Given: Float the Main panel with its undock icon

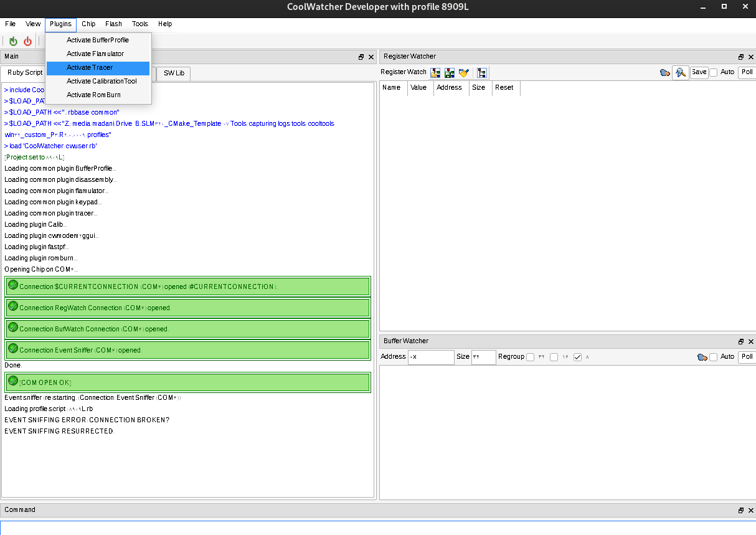Looking at the screenshot, I should 361,57.
